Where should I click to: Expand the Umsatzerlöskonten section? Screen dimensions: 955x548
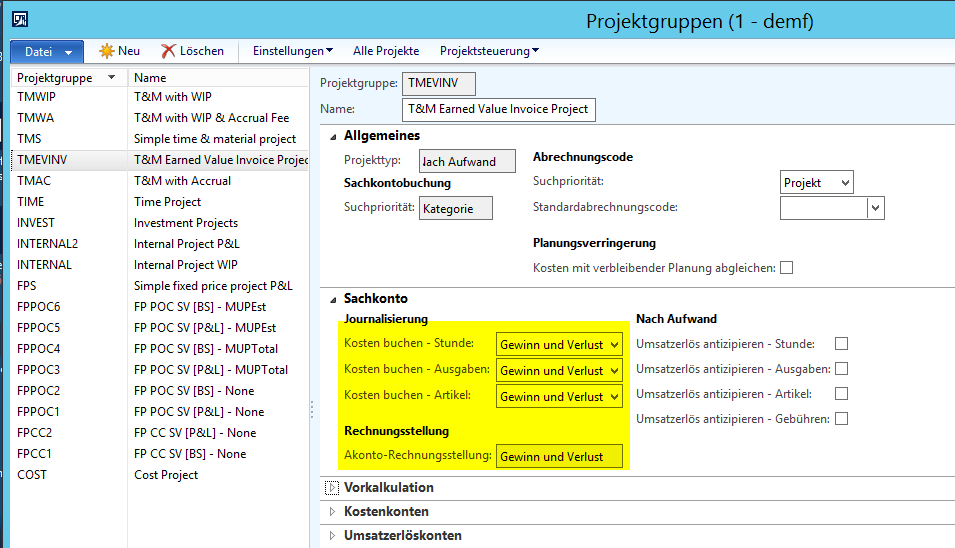pos(332,536)
